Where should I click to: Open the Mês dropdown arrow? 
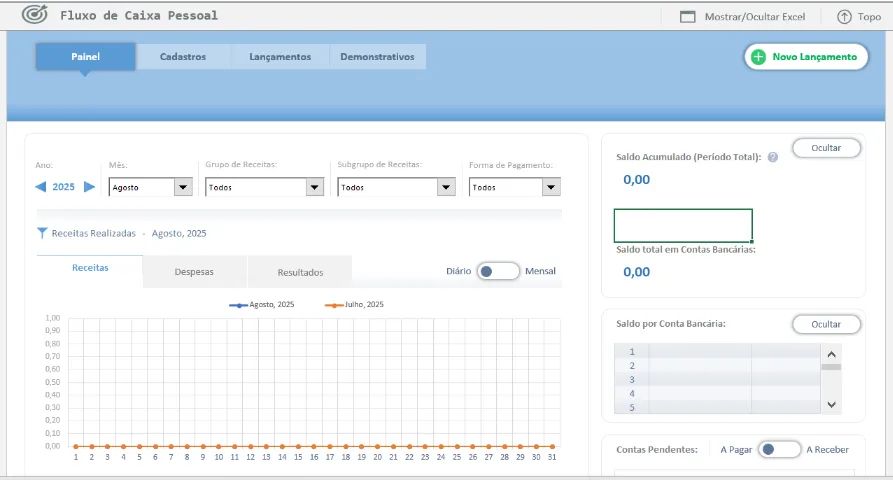click(183, 187)
